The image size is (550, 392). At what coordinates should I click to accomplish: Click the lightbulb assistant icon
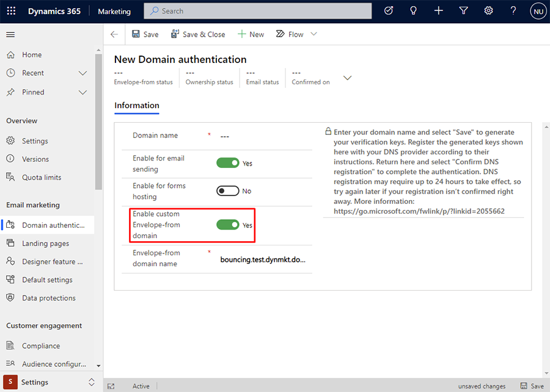[x=414, y=11]
